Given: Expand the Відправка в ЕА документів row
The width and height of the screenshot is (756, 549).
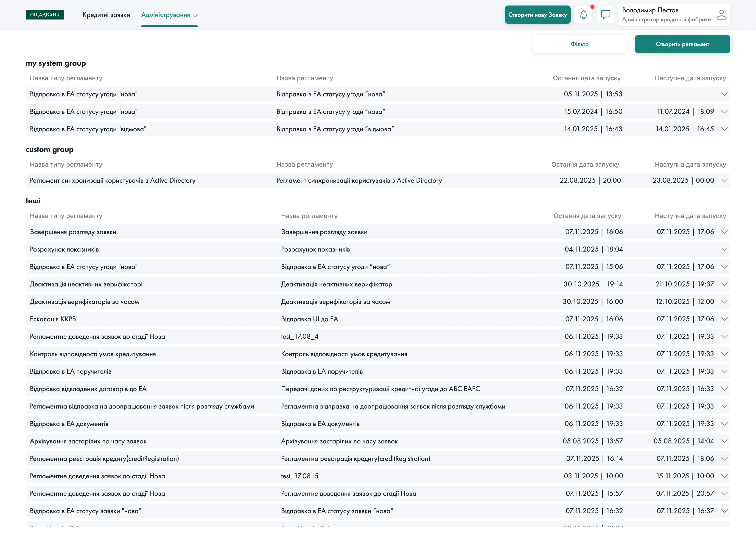Looking at the screenshot, I should click(724, 424).
